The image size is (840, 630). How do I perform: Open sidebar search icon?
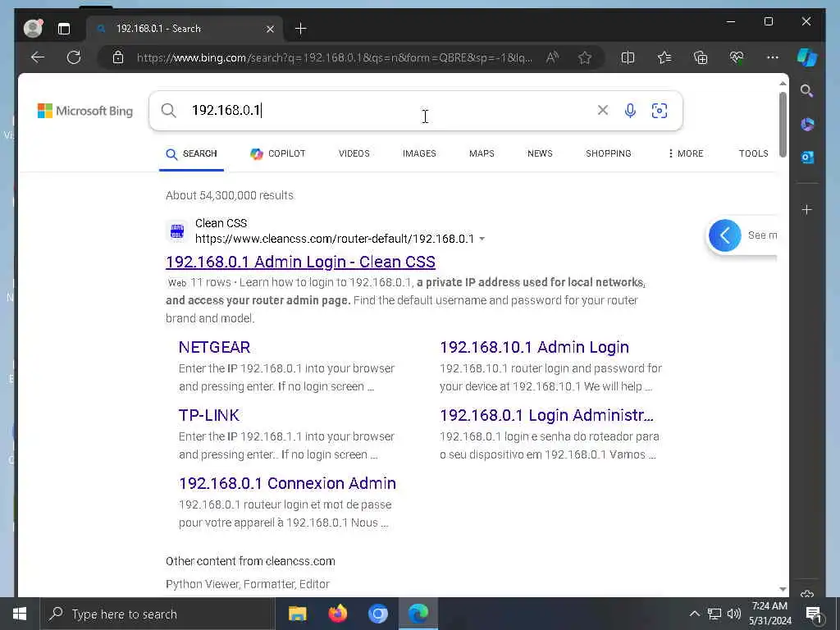807,91
